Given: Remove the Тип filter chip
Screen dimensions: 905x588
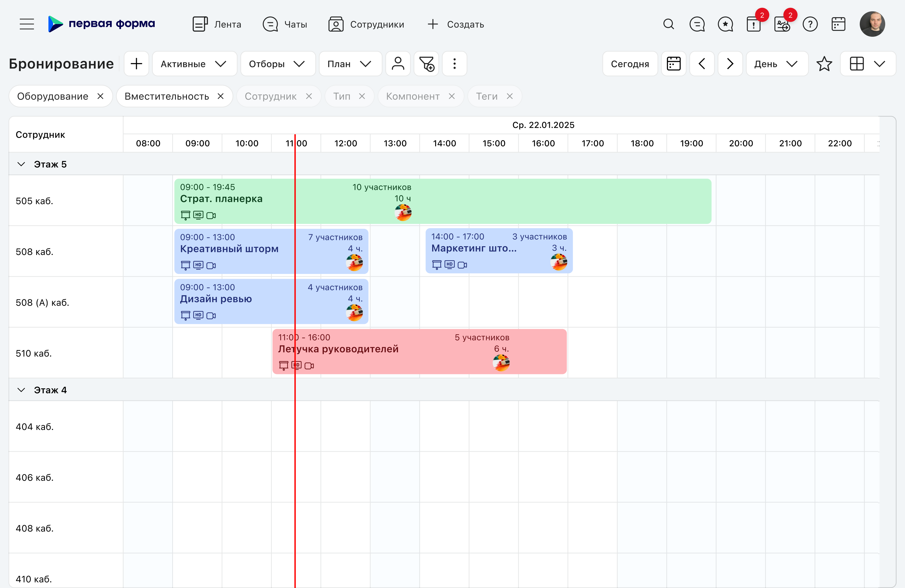Looking at the screenshot, I should tap(362, 96).
